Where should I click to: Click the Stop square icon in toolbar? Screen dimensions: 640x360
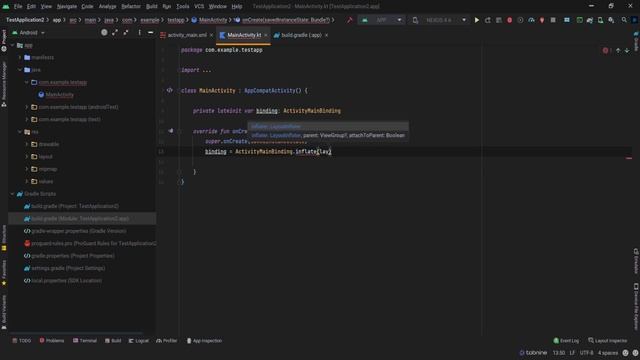coord(553,20)
